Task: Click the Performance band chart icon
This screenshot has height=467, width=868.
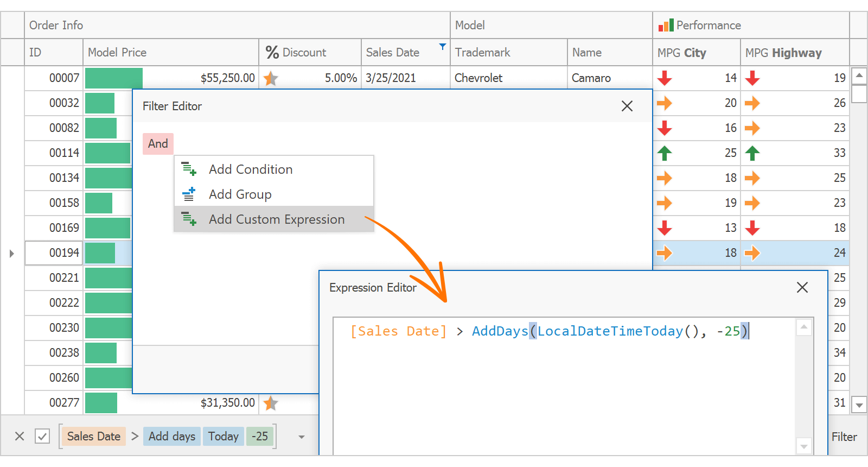Action: pos(666,25)
